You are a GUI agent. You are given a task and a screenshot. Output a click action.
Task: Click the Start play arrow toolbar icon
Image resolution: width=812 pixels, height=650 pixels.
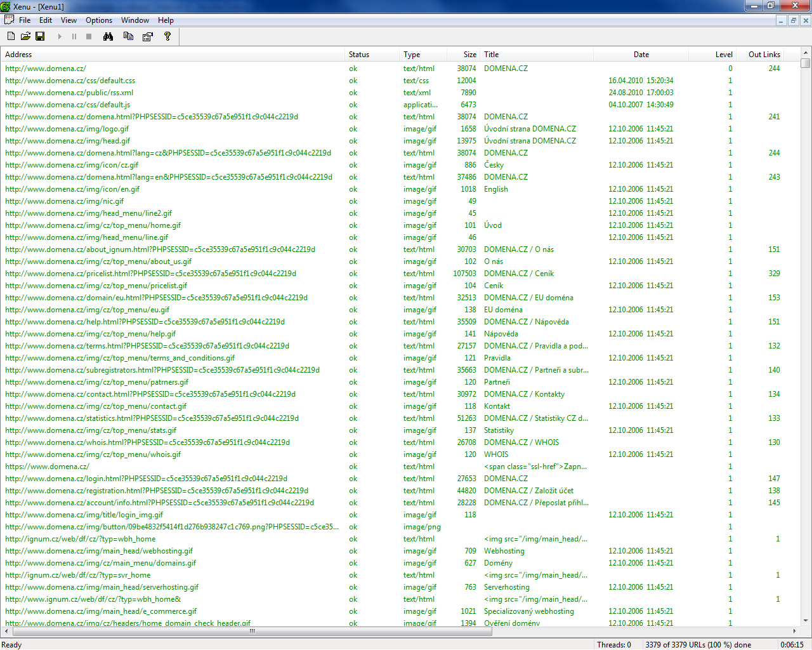[x=60, y=36]
